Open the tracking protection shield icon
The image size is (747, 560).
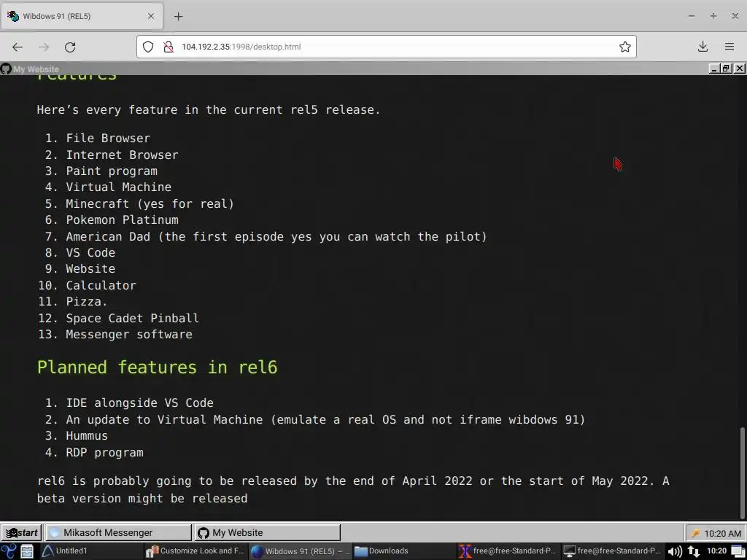pyautogui.click(x=148, y=47)
